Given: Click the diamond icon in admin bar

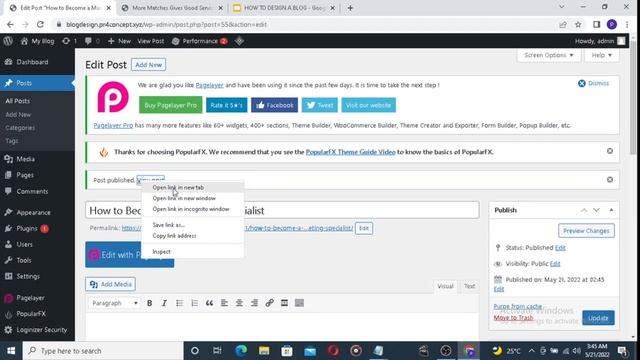Looking at the screenshot, I should click(239, 41).
